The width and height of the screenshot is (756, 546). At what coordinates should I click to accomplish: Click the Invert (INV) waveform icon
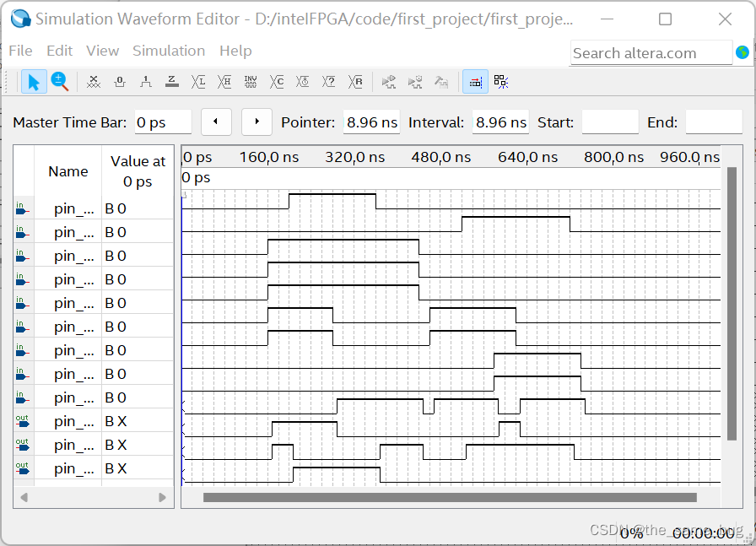coord(251,82)
